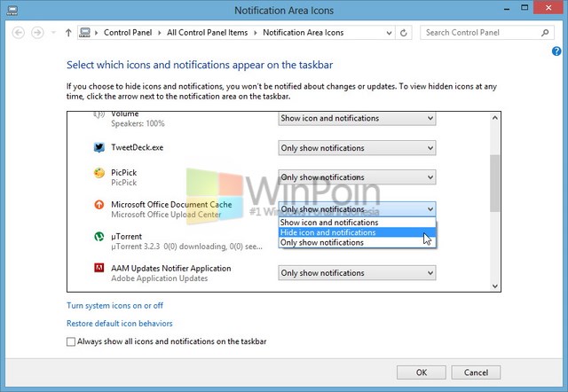Select 'AAM Updates Notifier Application' text
The image size is (568, 392).
click(171, 268)
